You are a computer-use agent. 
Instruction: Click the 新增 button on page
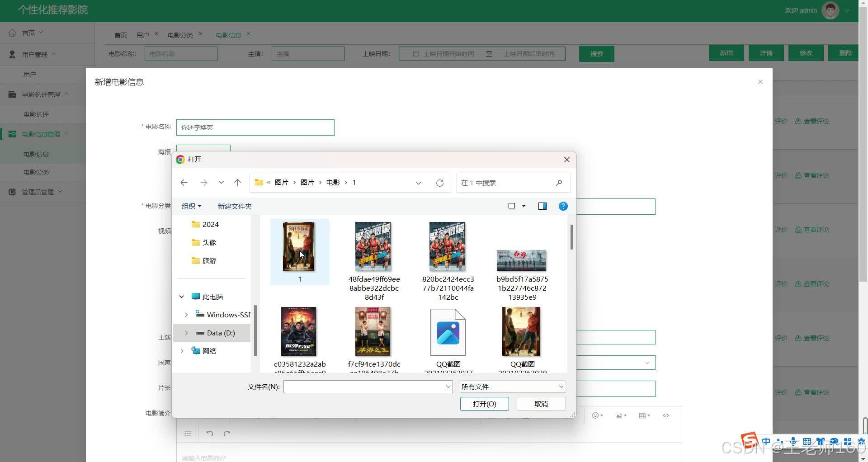click(726, 53)
